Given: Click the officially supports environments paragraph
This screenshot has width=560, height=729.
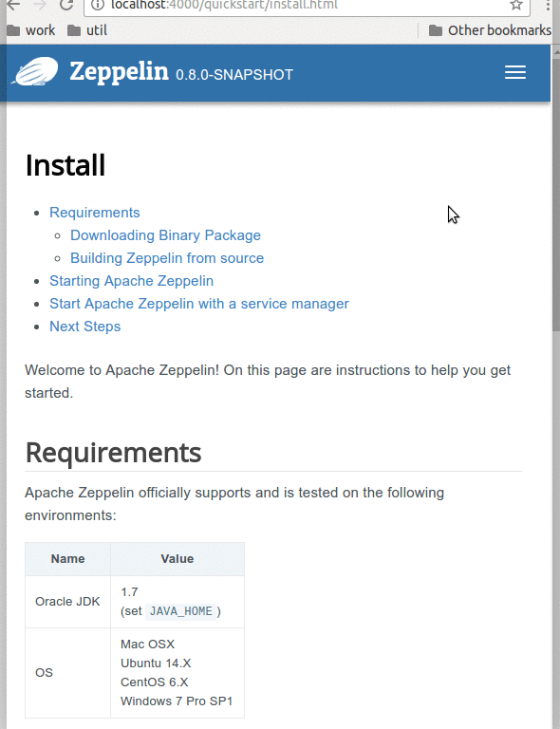Looking at the screenshot, I should click(234, 504).
